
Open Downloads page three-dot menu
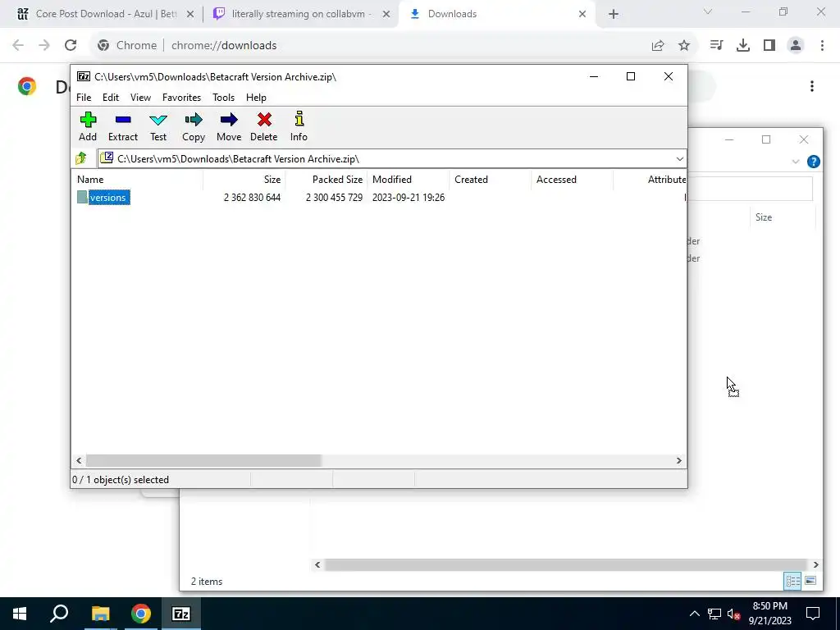click(x=812, y=86)
